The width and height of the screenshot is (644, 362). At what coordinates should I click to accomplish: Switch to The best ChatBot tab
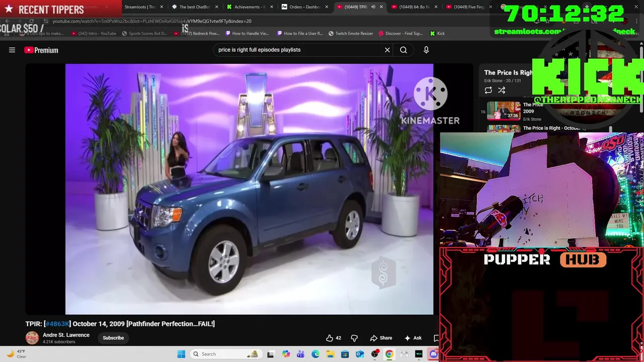(x=194, y=7)
